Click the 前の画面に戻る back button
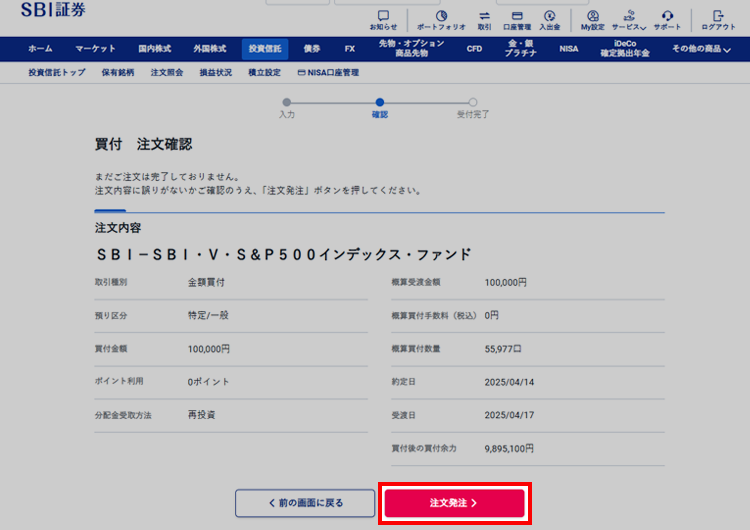 (x=305, y=503)
